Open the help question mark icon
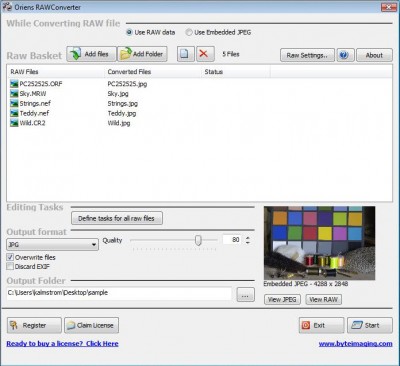Screen dimensions: 400x366 345,55
